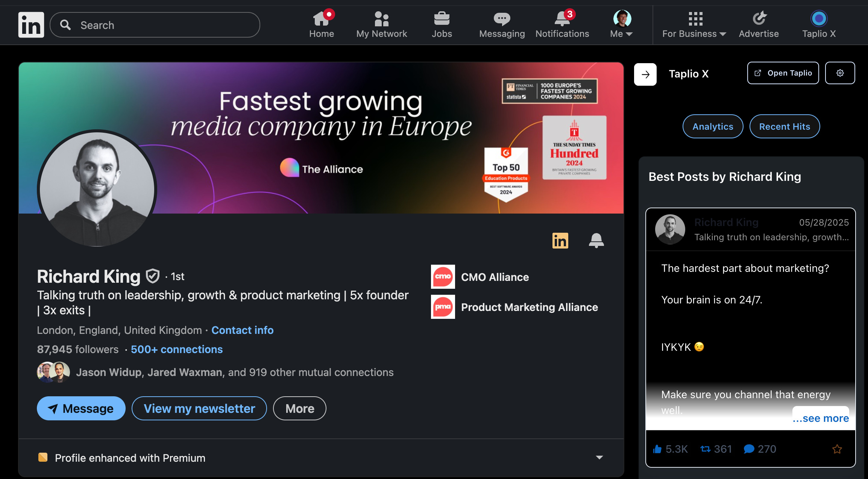Click the 1st degree connection label
The width and height of the screenshot is (868, 479).
(x=178, y=277)
